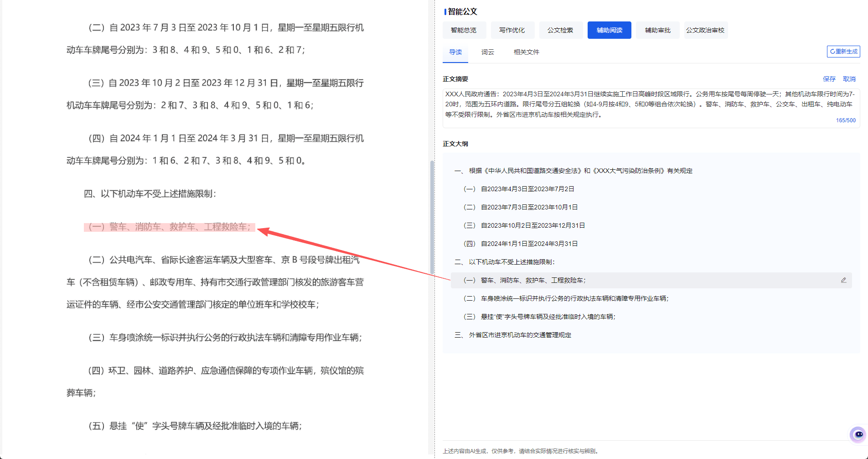Click the document's vertical scrollbar thumb
This screenshot has width=868, height=459.
[432, 217]
